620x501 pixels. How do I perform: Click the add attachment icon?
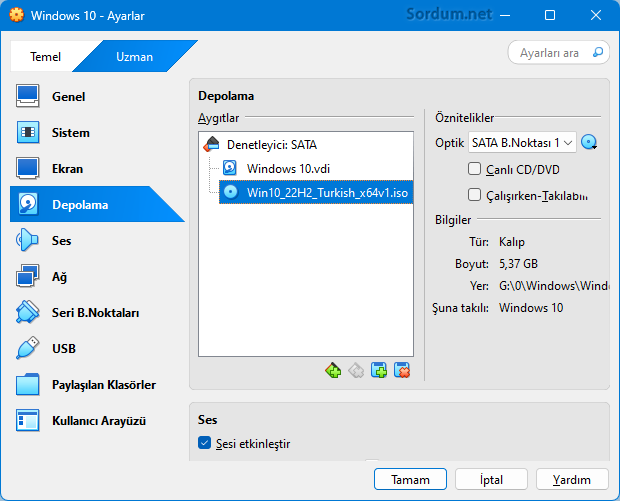[379, 371]
